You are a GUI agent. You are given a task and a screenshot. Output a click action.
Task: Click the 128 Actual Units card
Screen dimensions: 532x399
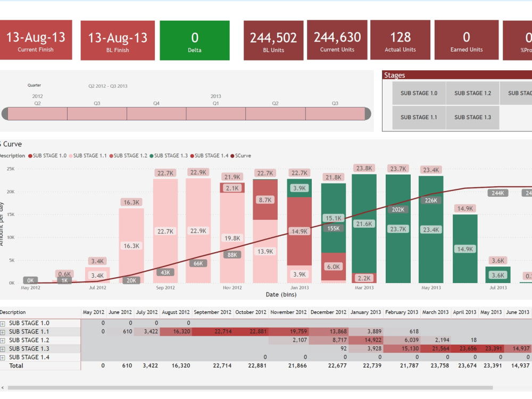pos(401,40)
